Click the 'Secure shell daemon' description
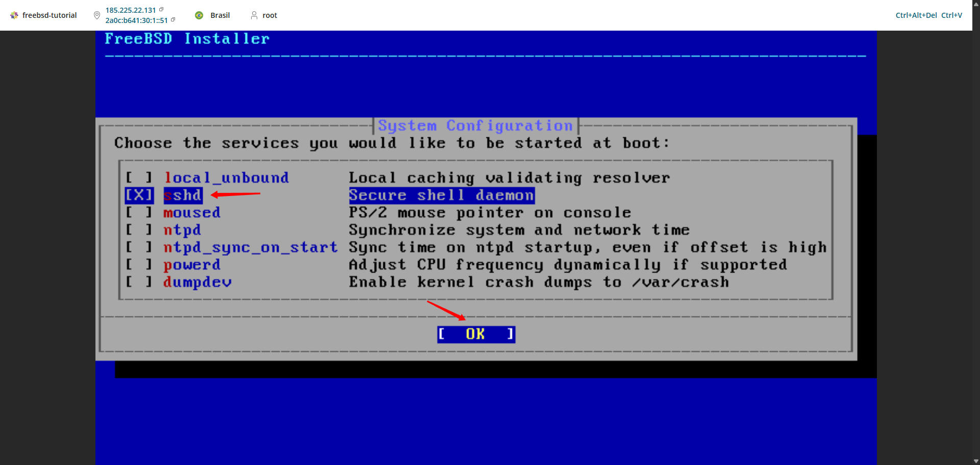Viewport: 980px width, 465px height. [x=442, y=195]
